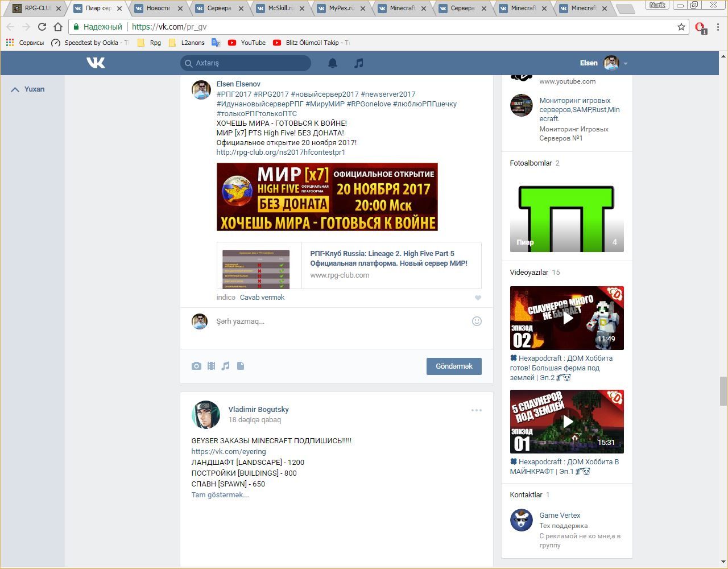This screenshot has height=569, width=728.
Task: Open the Blitz Ölümcül Takip bookmark
Action: coord(311,43)
